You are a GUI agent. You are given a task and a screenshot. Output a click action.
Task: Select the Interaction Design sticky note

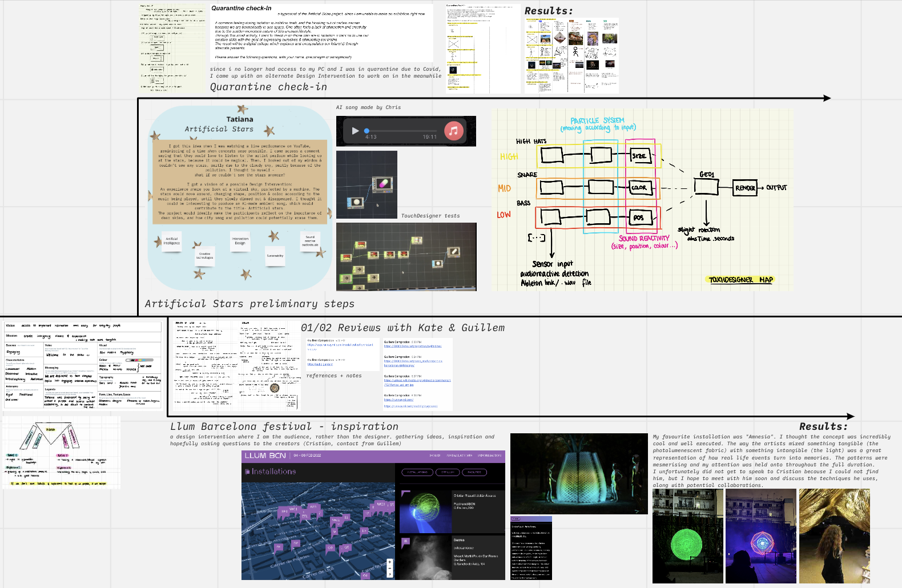click(240, 241)
